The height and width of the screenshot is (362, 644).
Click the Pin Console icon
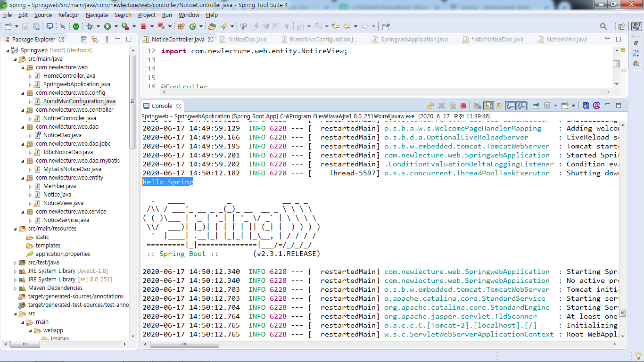pos(536,106)
